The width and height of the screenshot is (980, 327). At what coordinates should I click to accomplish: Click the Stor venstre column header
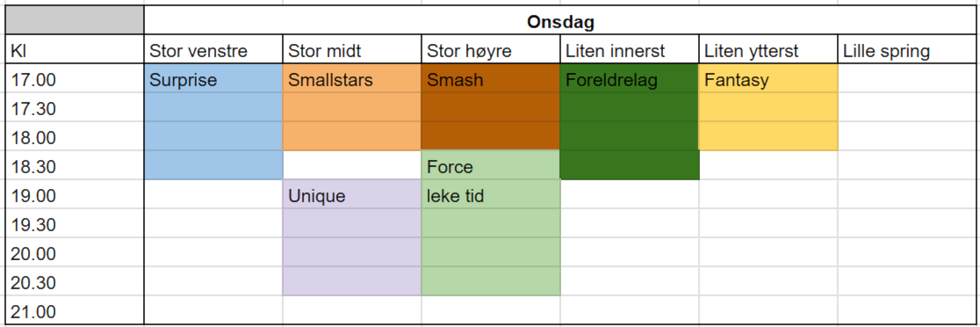coord(213,49)
